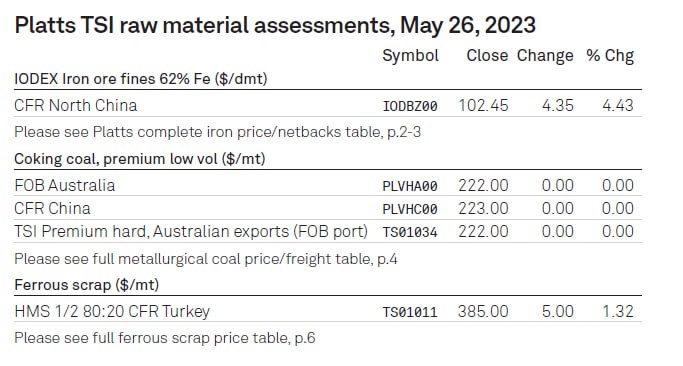Click the 102.45 close value

(483, 105)
